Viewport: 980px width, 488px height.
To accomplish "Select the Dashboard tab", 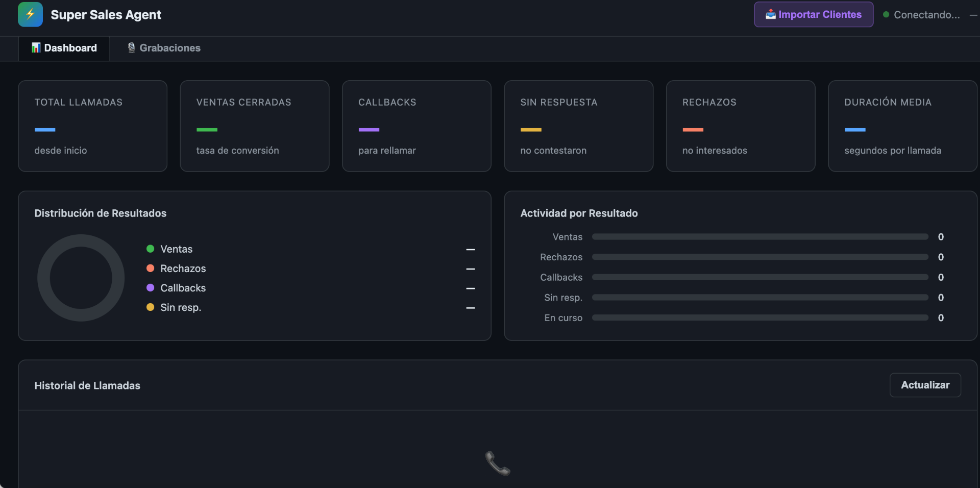I will click(x=64, y=48).
